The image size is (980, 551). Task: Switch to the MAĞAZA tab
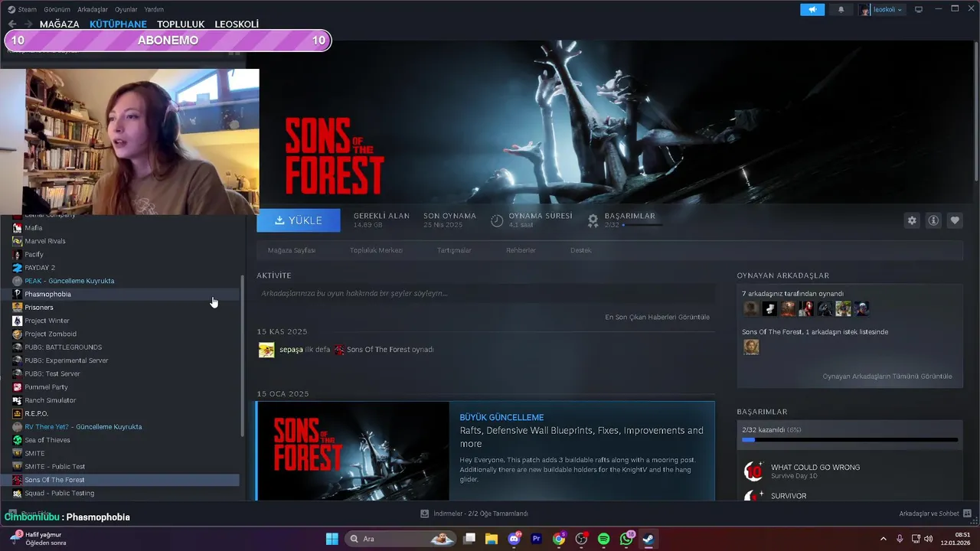pos(59,24)
